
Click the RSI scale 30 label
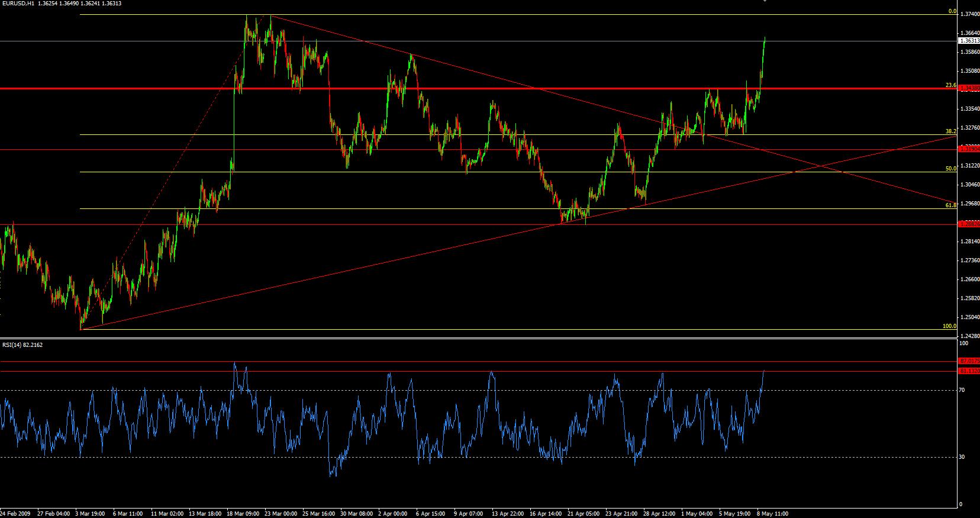(x=962, y=457)
